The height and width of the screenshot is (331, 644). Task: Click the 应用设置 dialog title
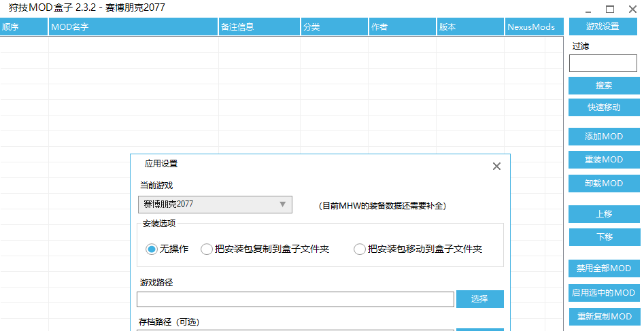pyautogui.click(x=161, y=163)
